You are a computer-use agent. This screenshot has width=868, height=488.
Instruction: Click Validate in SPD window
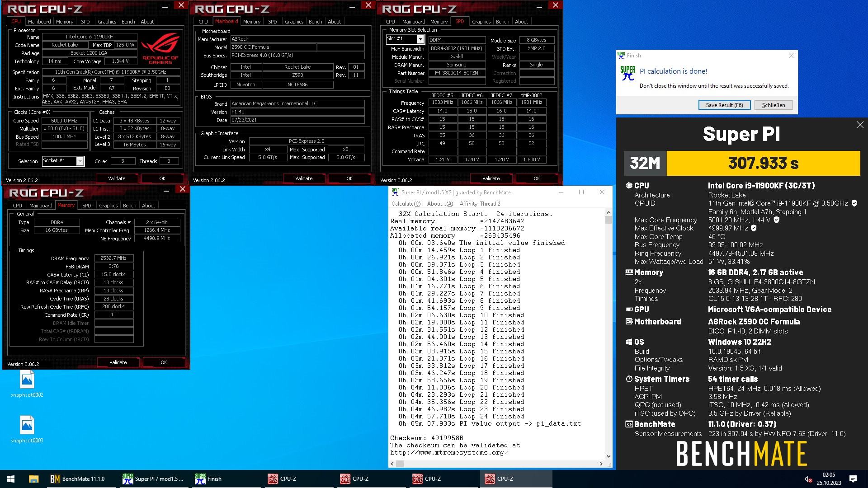pyautogui.click(x=491, y=178)
